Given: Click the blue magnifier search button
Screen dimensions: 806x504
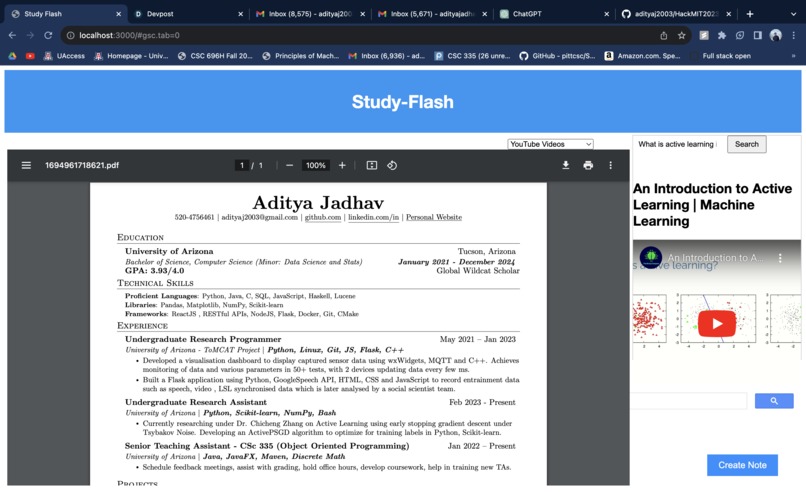Looking at the screenshot, I should pyautogui.click(x=774, y=401).
